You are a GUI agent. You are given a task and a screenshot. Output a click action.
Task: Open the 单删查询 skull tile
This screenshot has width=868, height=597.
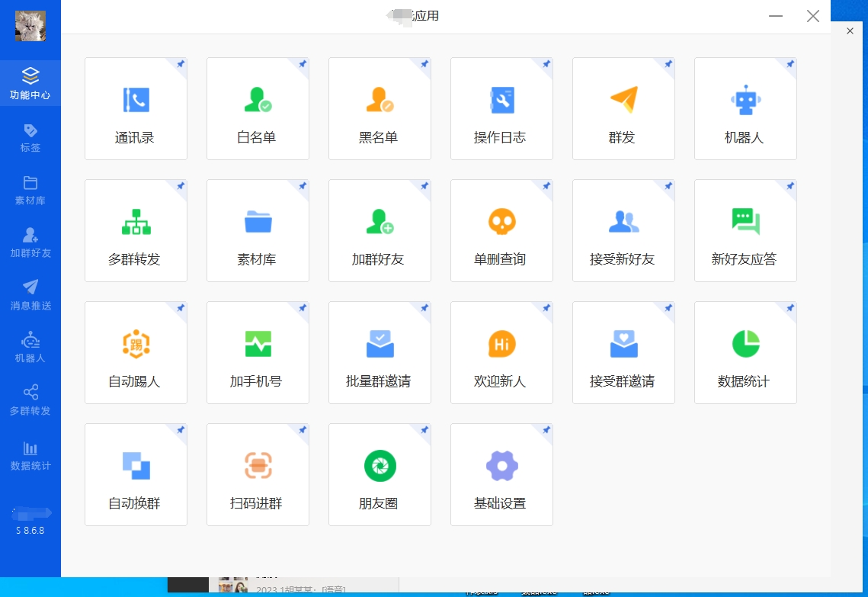tap(501, 230)
